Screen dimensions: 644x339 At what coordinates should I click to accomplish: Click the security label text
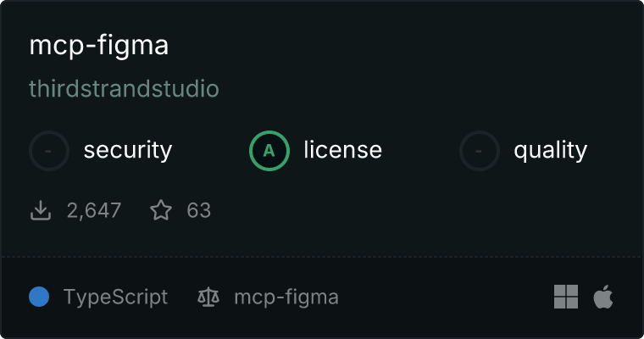pos(127,151)
